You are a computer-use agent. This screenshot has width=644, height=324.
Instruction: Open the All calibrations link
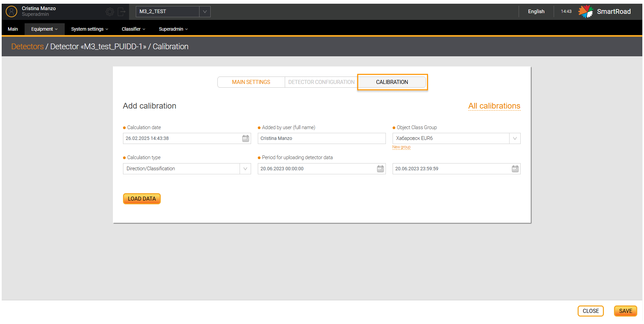[494, 106]
